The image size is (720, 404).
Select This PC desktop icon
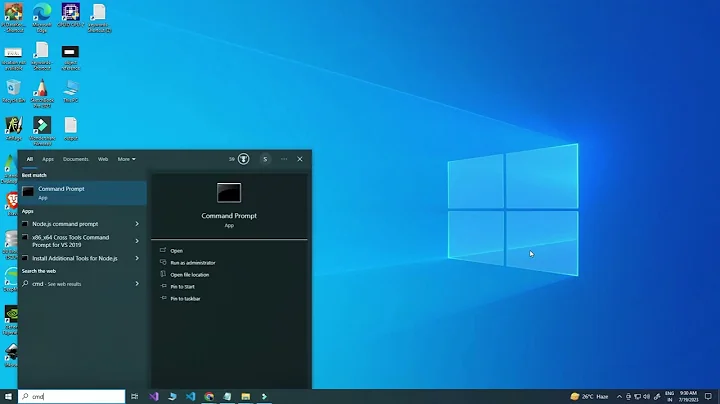(71, 91)
